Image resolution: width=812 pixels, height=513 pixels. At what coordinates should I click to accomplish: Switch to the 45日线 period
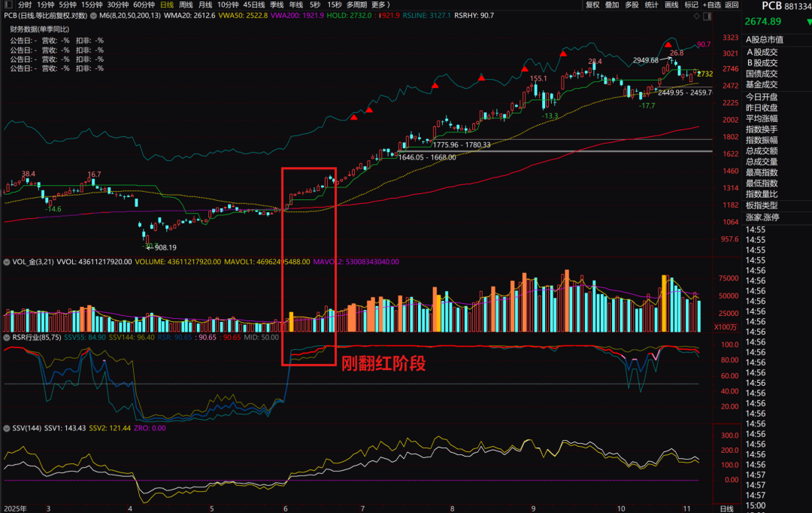[254, 5]
